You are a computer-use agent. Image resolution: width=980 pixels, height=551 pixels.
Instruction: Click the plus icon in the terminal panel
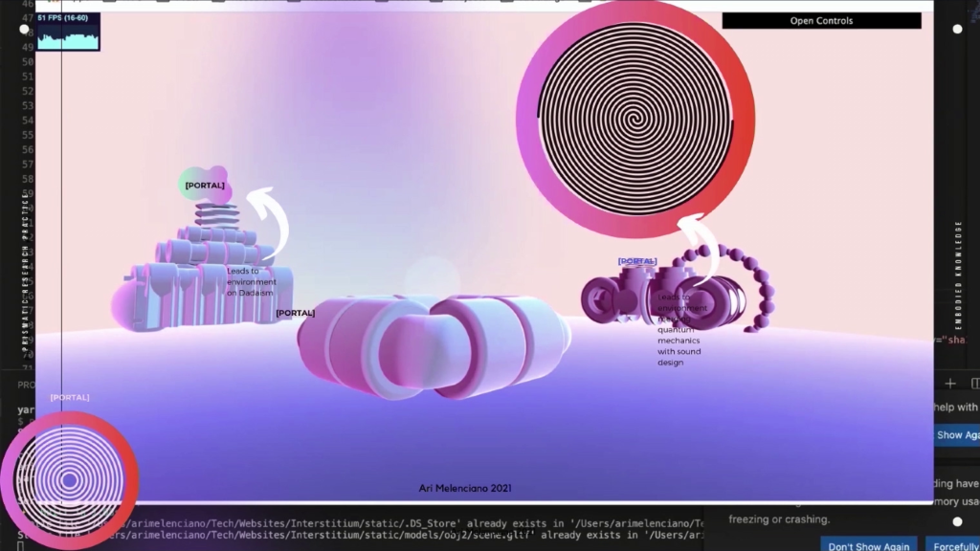click(950, 383)
